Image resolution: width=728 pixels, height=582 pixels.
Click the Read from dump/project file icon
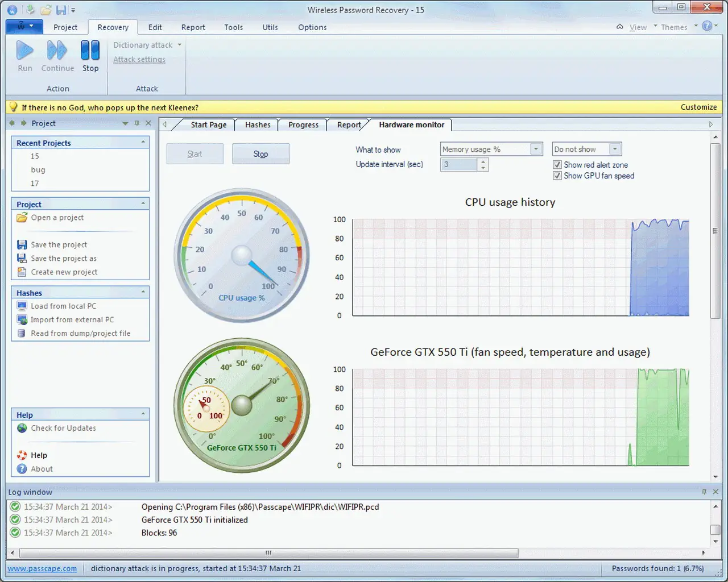(x=22, y=334)
